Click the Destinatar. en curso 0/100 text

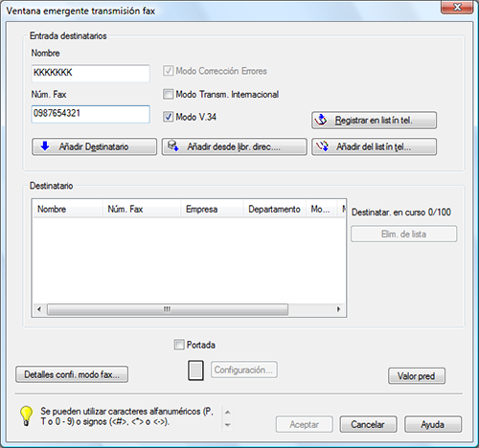click(x=401, y=213)
